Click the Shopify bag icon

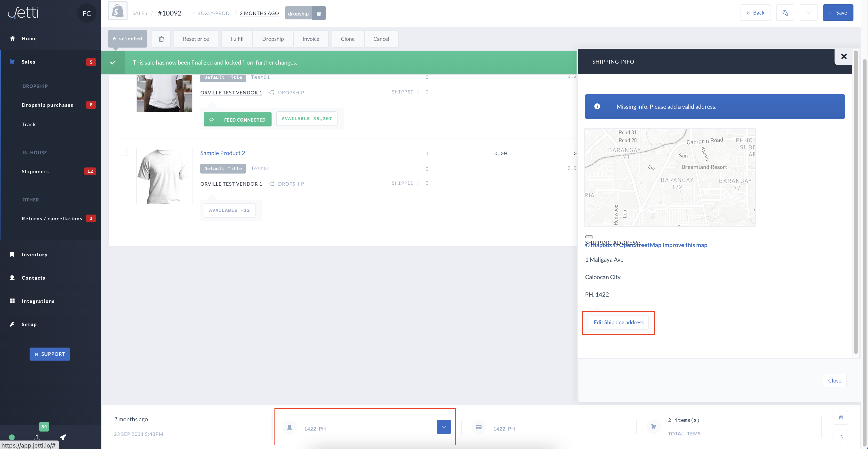(118, 11)
